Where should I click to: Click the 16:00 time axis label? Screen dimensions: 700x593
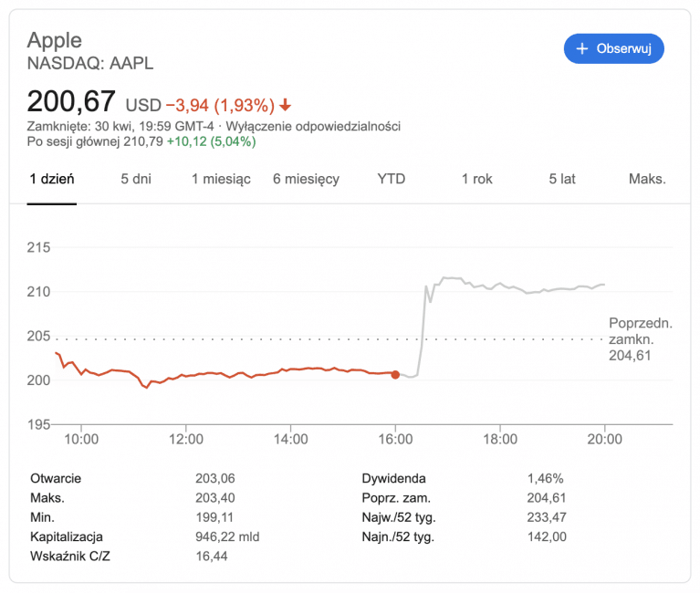tap(395, 439)
